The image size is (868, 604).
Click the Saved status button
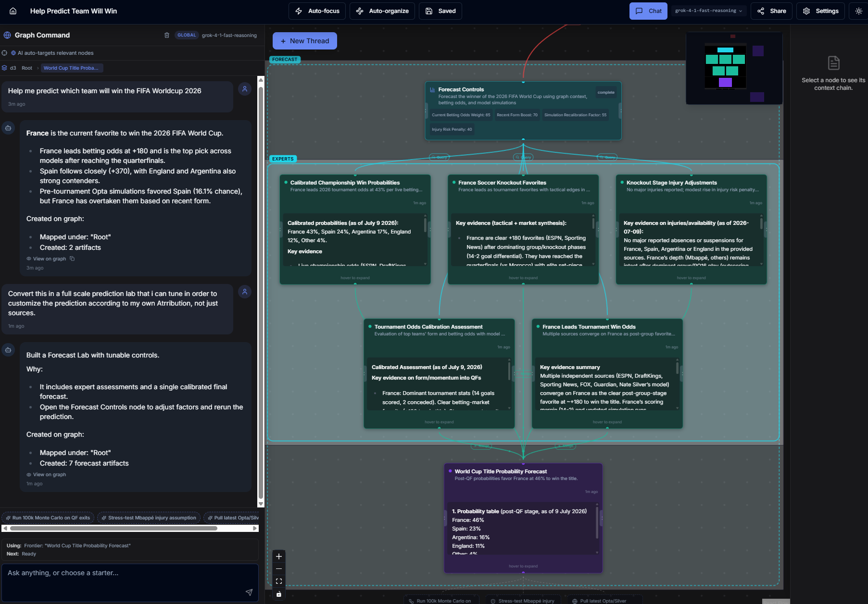(440, 11)
